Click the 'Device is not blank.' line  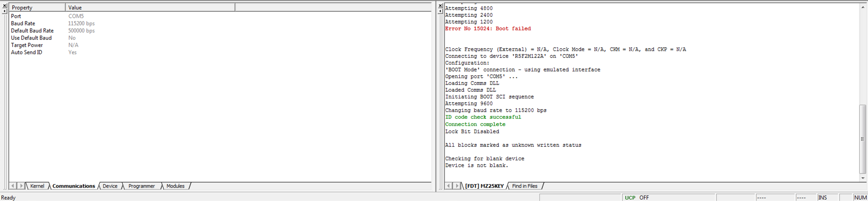pyautogui.click(x=477, y=165)
